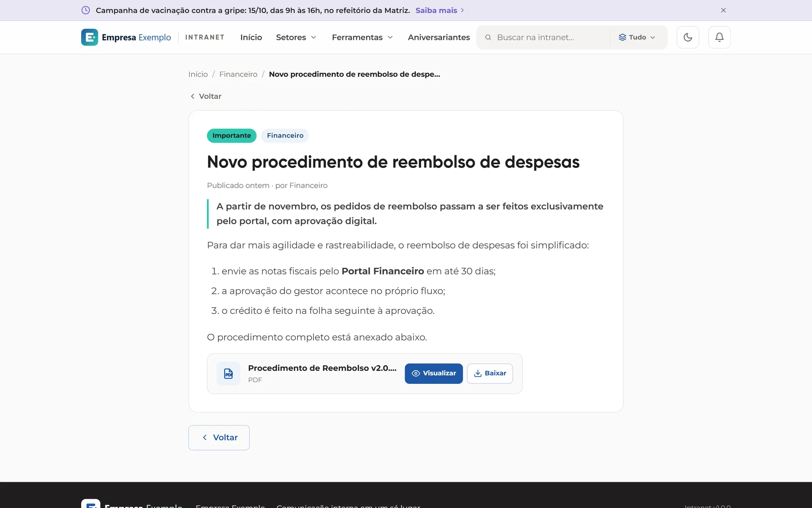Viewport: 812px width, 508px height.
Task: Click the attachment name Procedimento de Reembolso
Action: coord(322,368)
